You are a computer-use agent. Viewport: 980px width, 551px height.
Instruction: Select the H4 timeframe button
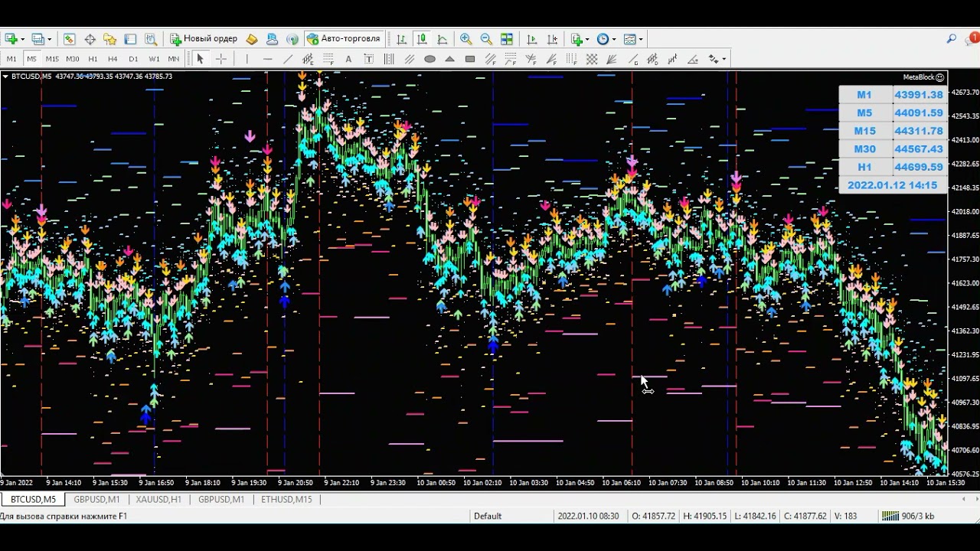tap(113, 59)
